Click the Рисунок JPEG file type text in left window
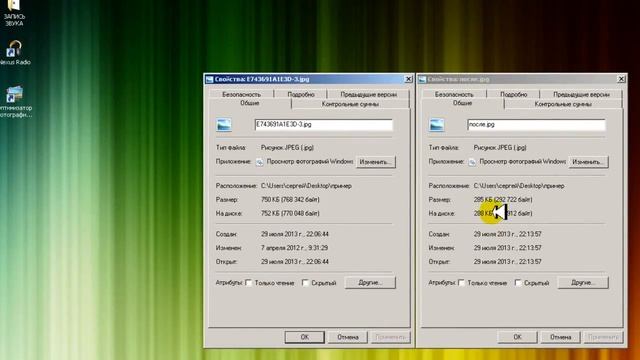640x360 pixels. (x=287, y=147)
